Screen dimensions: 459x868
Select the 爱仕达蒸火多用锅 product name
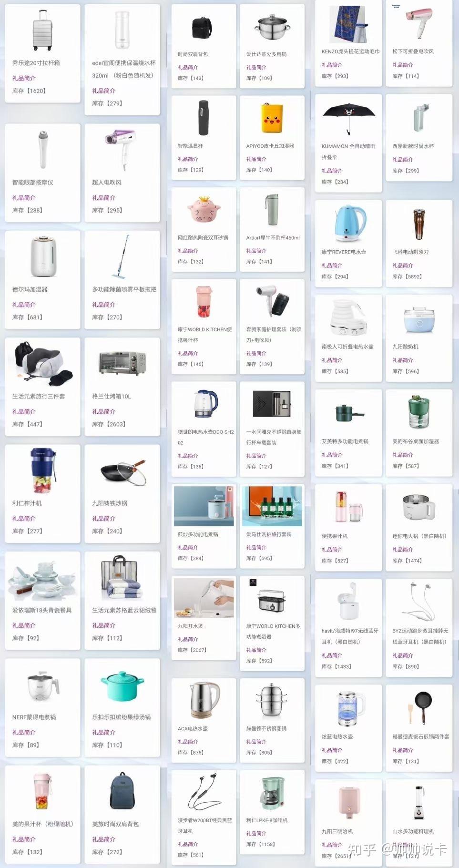tap(266, 54)
